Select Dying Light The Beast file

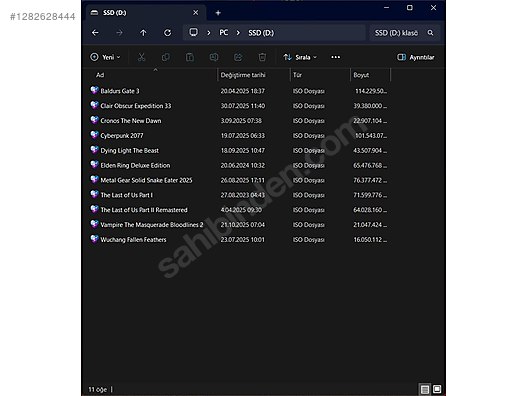pos(129,151)
